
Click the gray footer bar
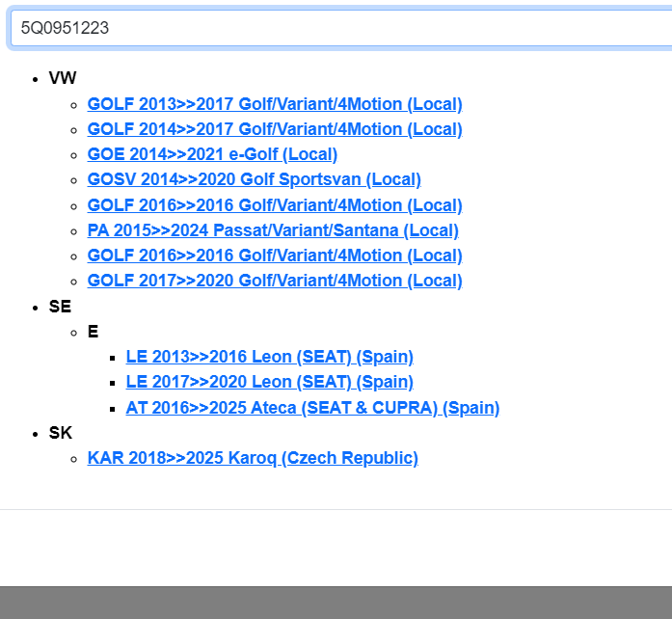pyautogui.click(x=336, y=602)
